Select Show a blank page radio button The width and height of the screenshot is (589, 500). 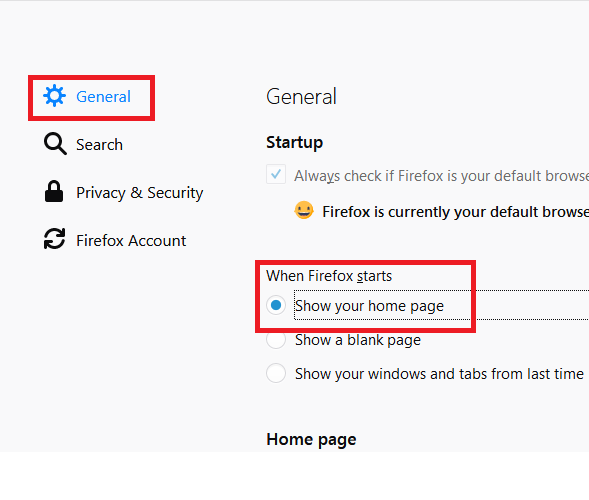pyautogui.click(x=276, y=339)
